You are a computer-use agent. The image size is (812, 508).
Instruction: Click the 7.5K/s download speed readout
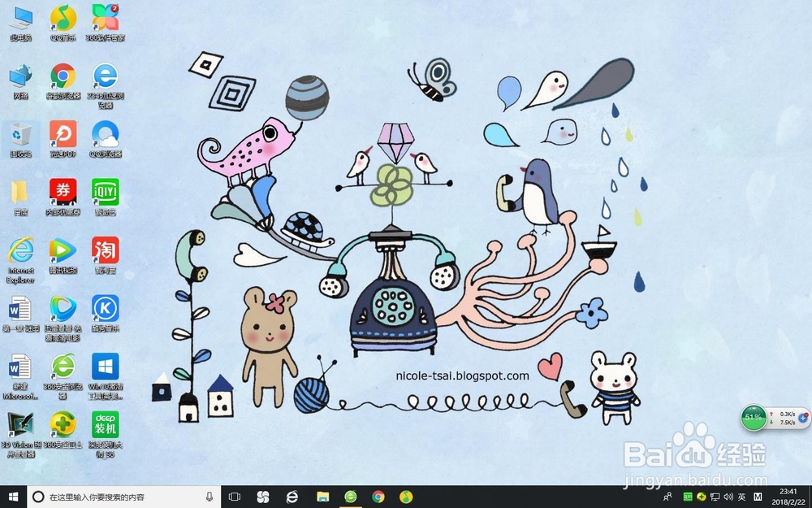coord(787,422)
